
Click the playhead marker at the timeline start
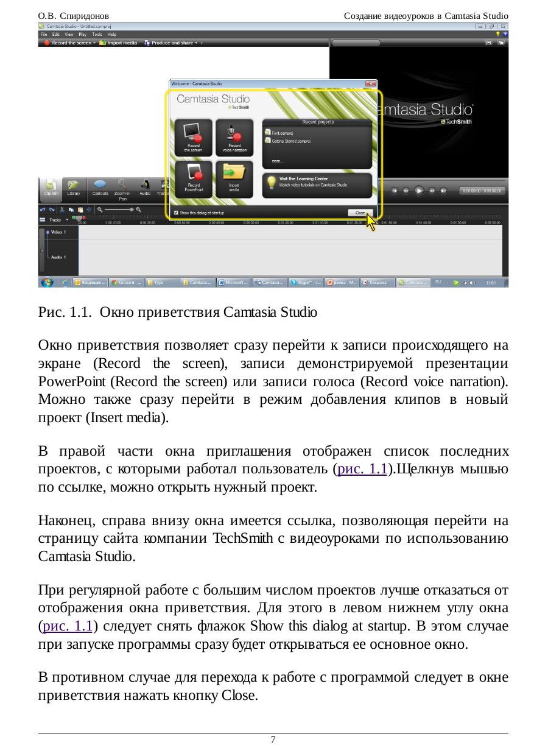[x=77, y=219]
